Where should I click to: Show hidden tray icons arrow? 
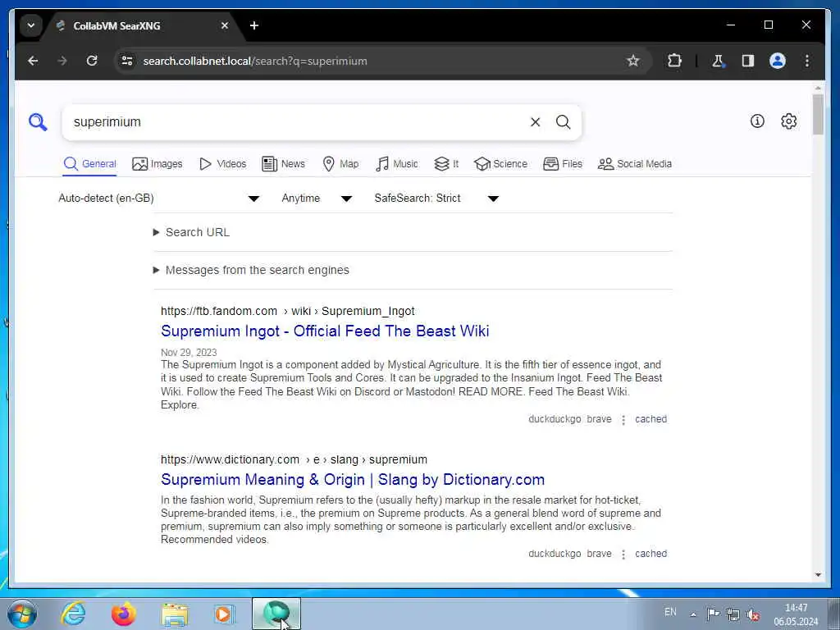[693, 614]
